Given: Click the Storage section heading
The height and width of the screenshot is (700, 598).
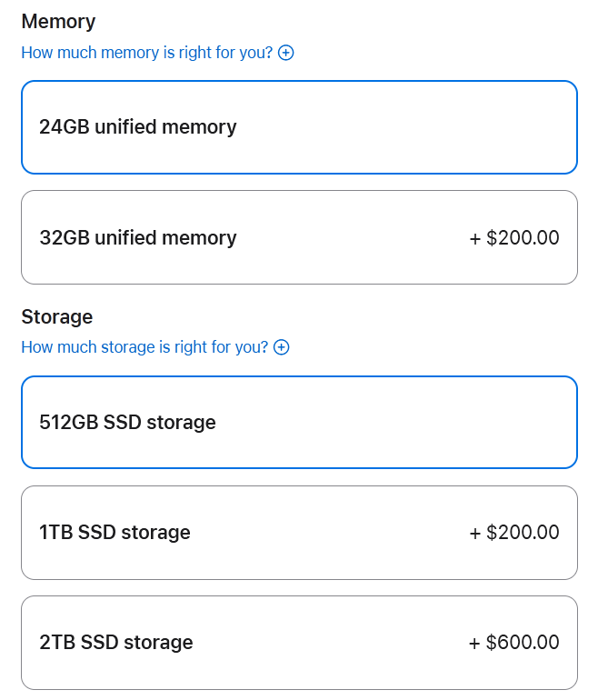Looking at the screenshot, I should click(57, 316).
